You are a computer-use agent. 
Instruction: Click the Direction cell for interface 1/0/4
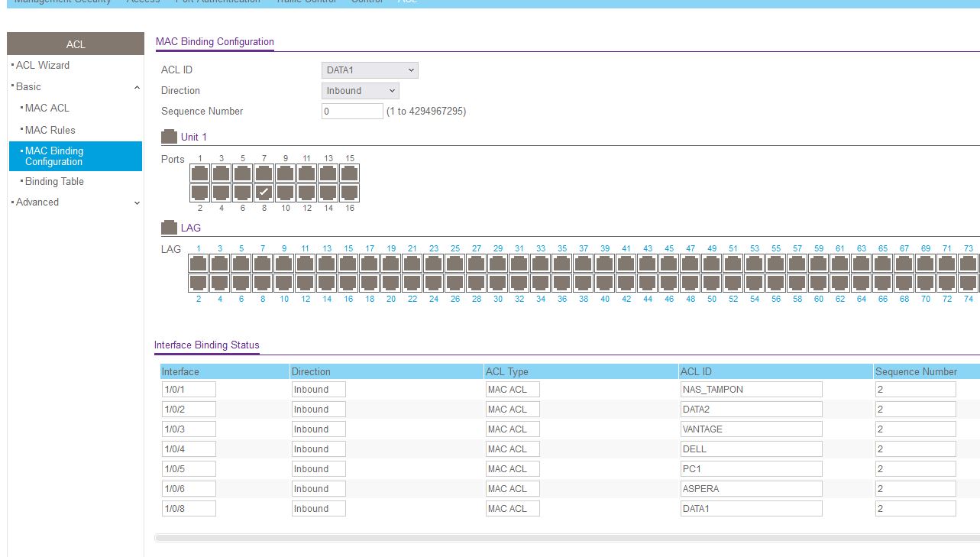(x=319, y=449)
